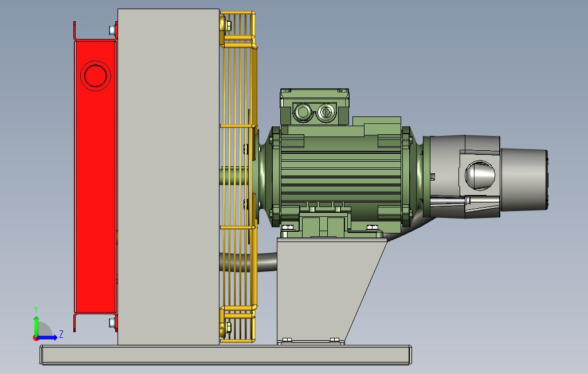Select the cylindrical end cap of the pump
The image size is (588, 374).
coord(524,179)
